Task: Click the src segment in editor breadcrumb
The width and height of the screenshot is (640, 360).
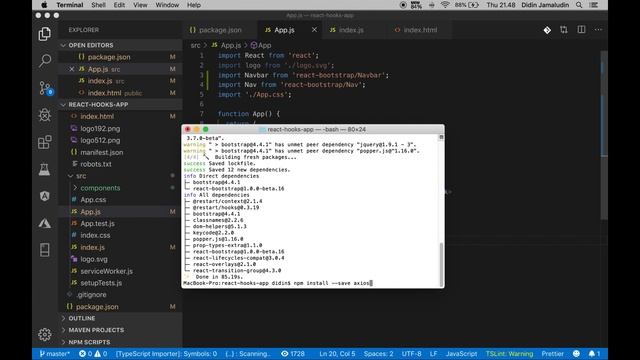Action: tap(196, 45)
